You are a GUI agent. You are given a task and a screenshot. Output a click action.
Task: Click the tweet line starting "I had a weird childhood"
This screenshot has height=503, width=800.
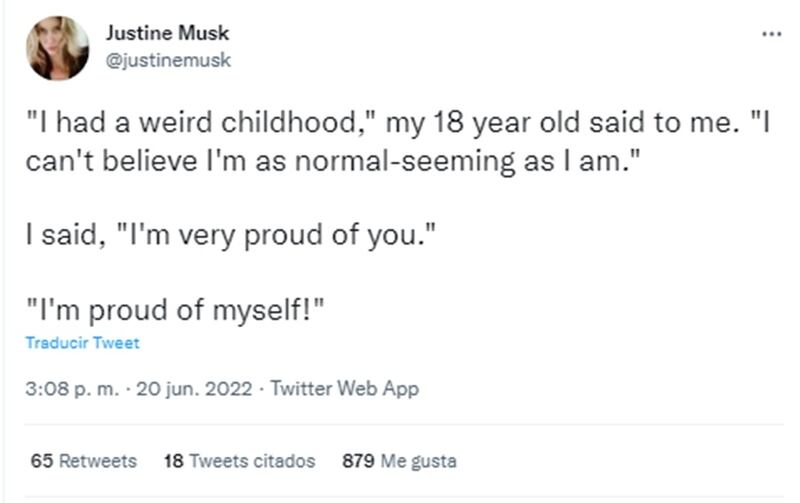coord(398,122)
